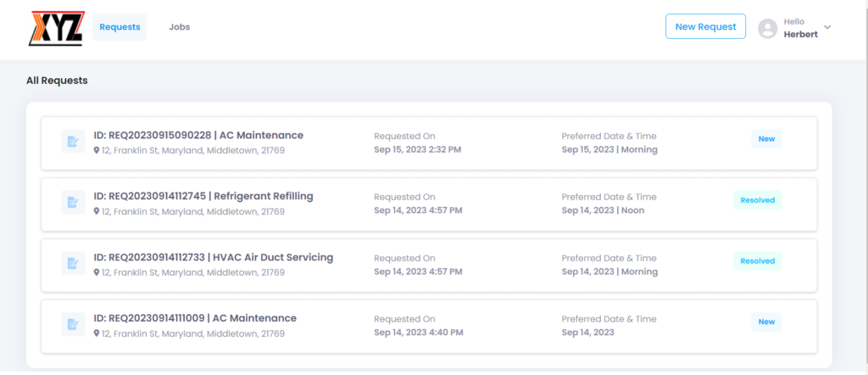
Task: Click the location pin under Refrigerant Refilling
Action: (97, 212)
